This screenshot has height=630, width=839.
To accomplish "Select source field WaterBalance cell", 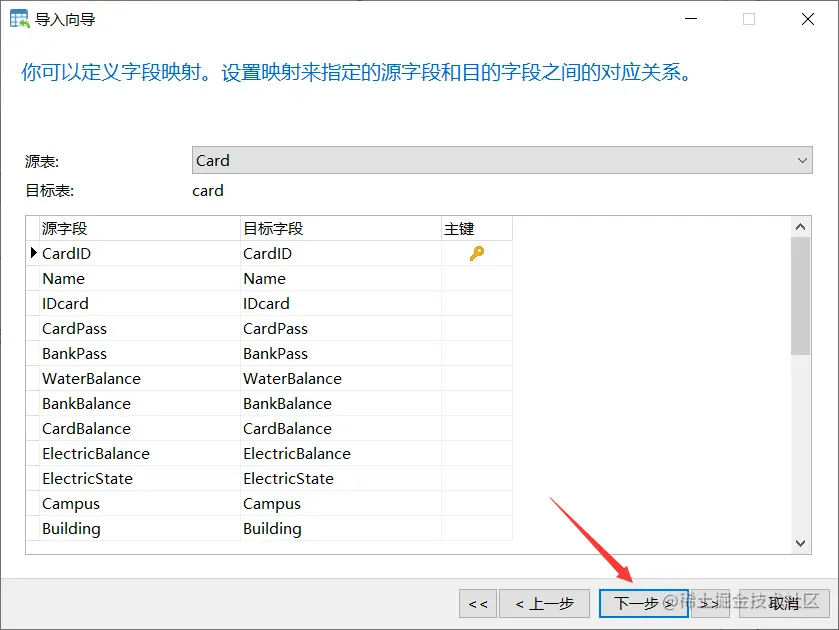I will pyautogui.click(x=140, y=378).
